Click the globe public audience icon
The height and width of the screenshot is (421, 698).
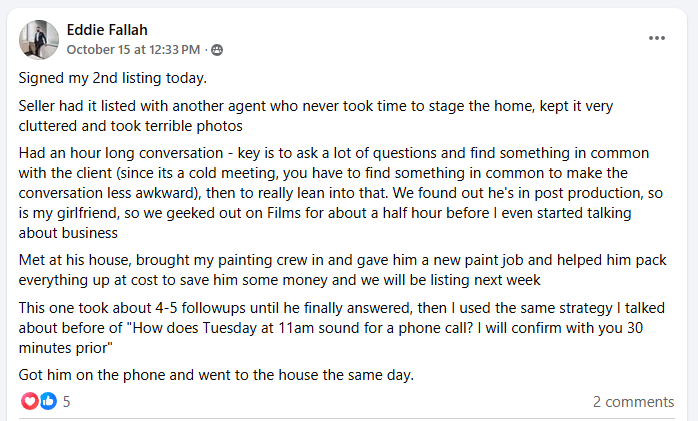coord(218,49)
